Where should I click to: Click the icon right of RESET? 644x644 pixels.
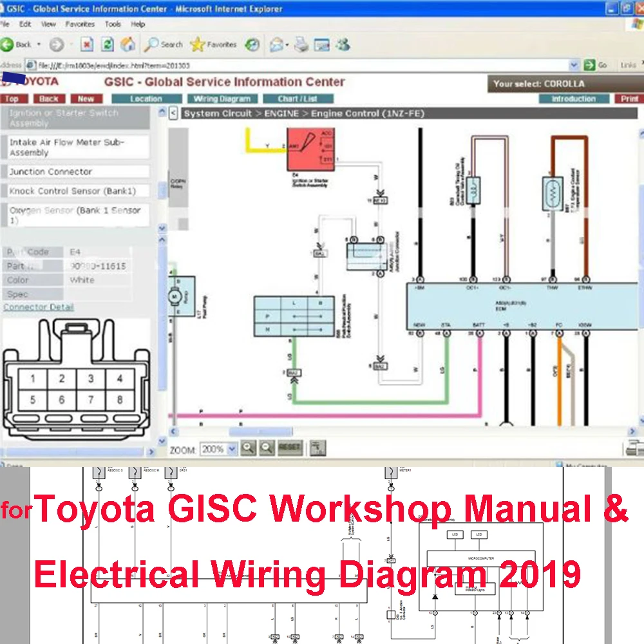coord(317,448)
